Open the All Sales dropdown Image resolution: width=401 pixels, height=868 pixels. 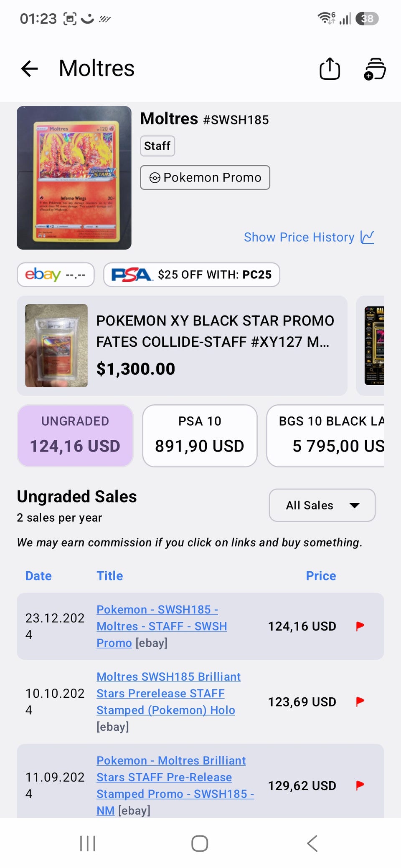[x=322, y=505]
